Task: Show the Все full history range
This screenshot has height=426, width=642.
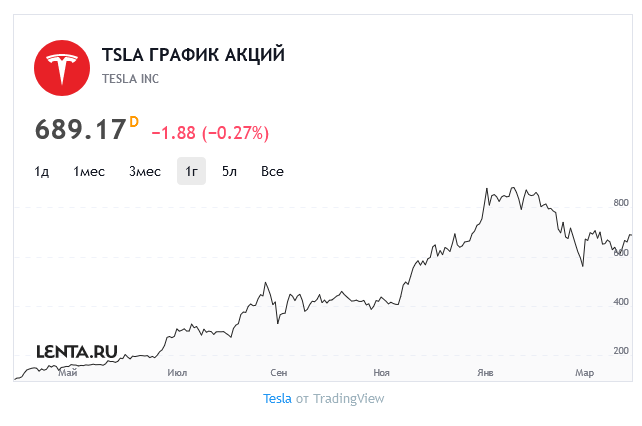Action: (272, 171)
